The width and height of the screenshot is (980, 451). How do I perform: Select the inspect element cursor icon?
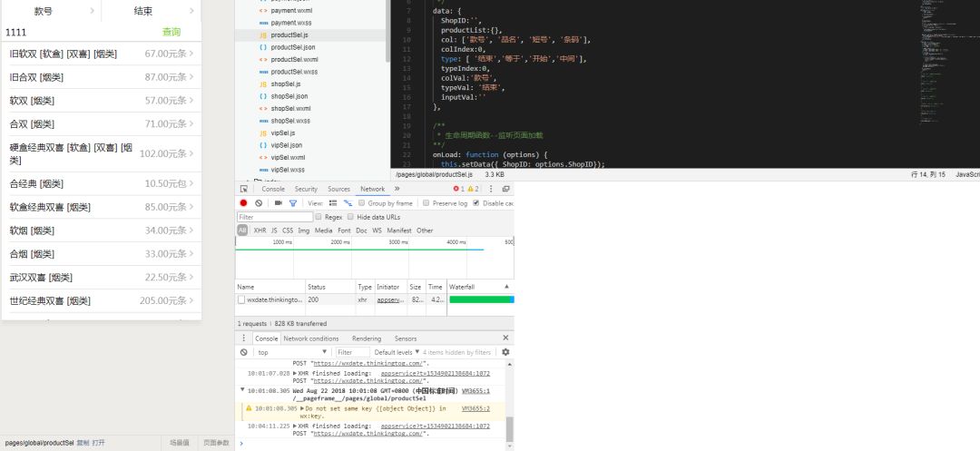pyautogui.click(x=244, y=189)
